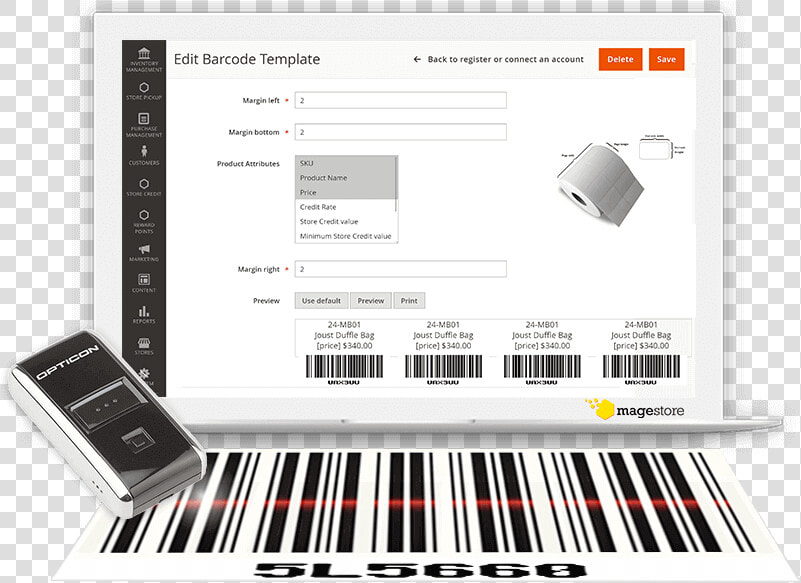801x583 pixels.
Task: Focus the Margin left field
Action: [x=400, y=100]
